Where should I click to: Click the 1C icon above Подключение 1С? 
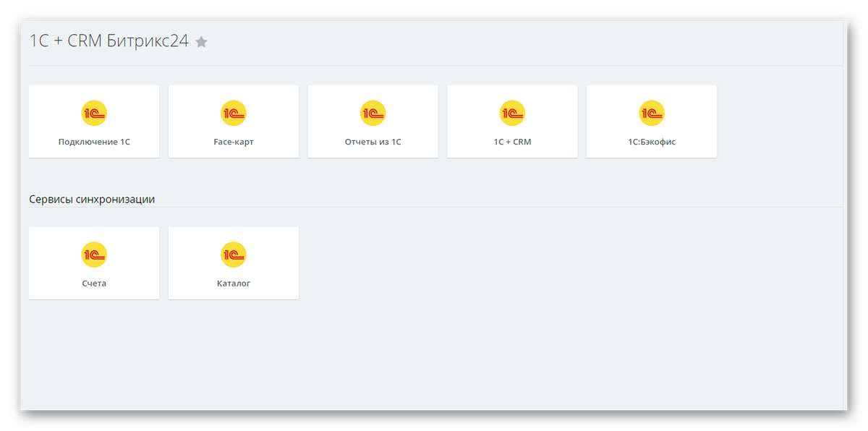[94, 113]
